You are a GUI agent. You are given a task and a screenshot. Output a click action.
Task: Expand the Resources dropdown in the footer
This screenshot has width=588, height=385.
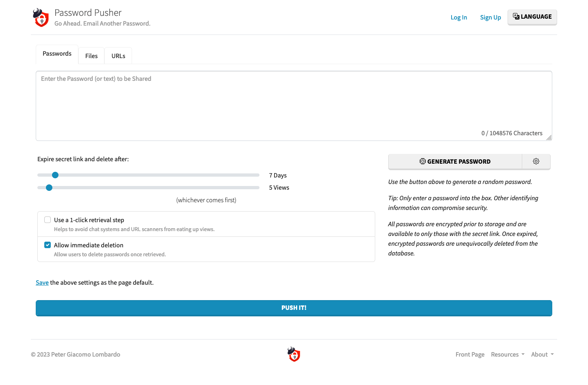pyautogui.click(x=507, y=354)
